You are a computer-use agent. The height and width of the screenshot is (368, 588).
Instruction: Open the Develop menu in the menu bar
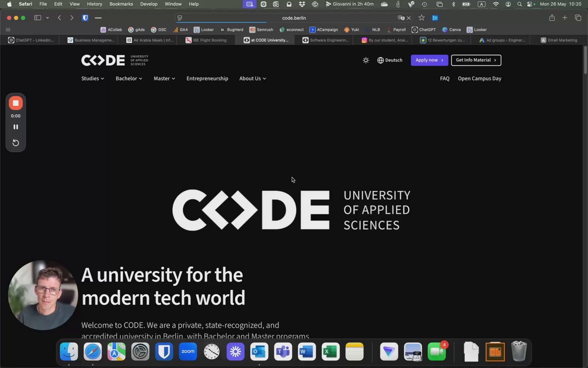tap(149, 4)
